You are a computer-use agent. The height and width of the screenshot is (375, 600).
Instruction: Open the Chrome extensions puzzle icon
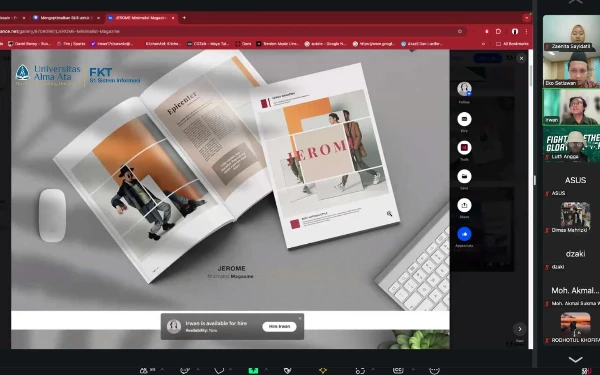[x=498, y=31]
